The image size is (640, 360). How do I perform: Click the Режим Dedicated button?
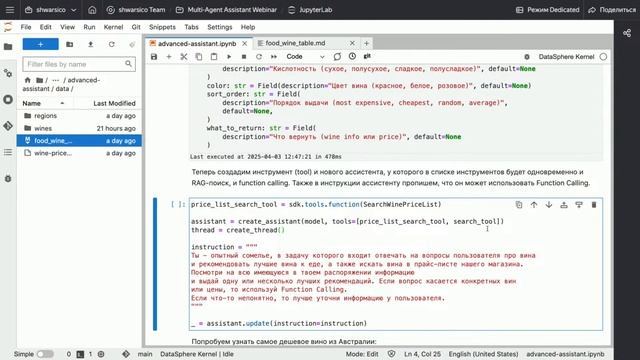[548, 10]
